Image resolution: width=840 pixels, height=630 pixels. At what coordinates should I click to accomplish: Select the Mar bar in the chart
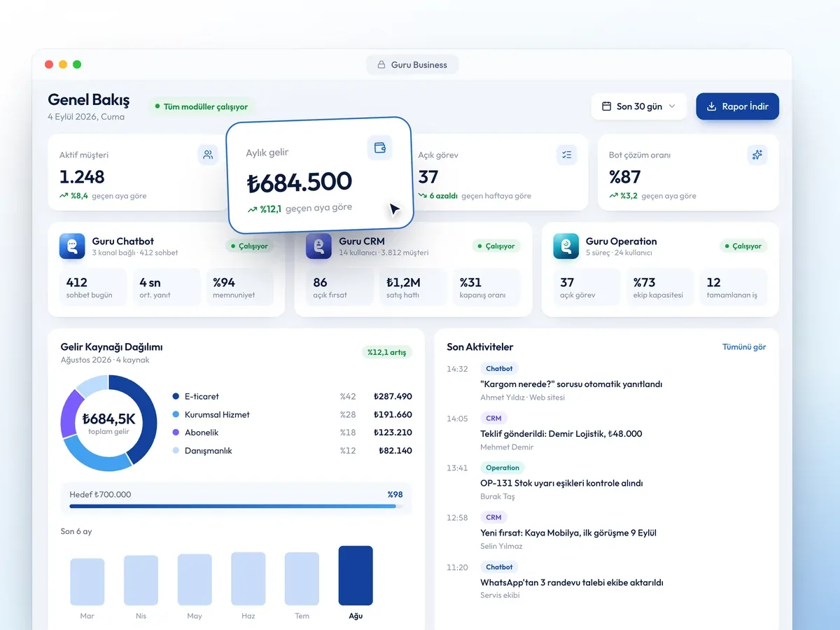(x=87, y=582)
